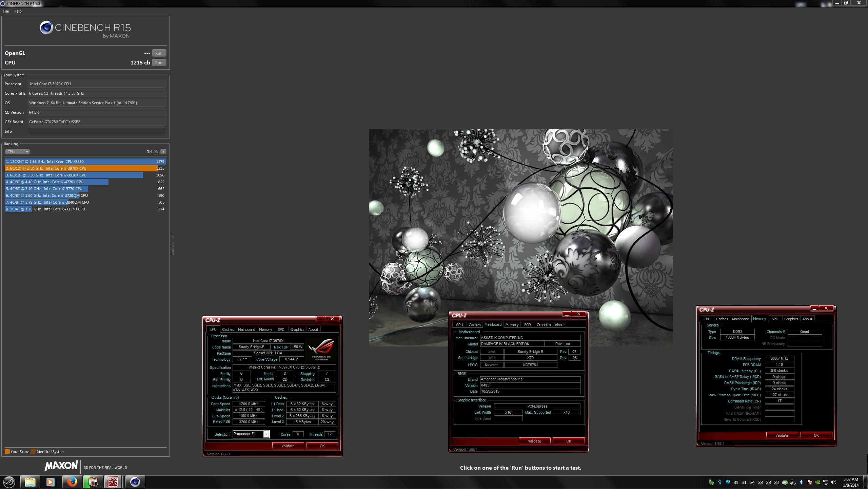
Task: Launch Windows Media Player from taskbar
Action: 51,482
